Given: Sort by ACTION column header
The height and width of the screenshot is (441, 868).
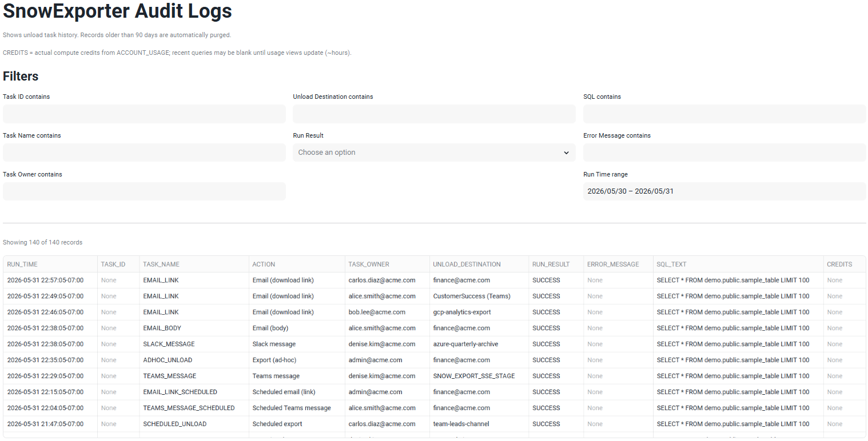Looking at the screenshot, I should click(297, 264).
